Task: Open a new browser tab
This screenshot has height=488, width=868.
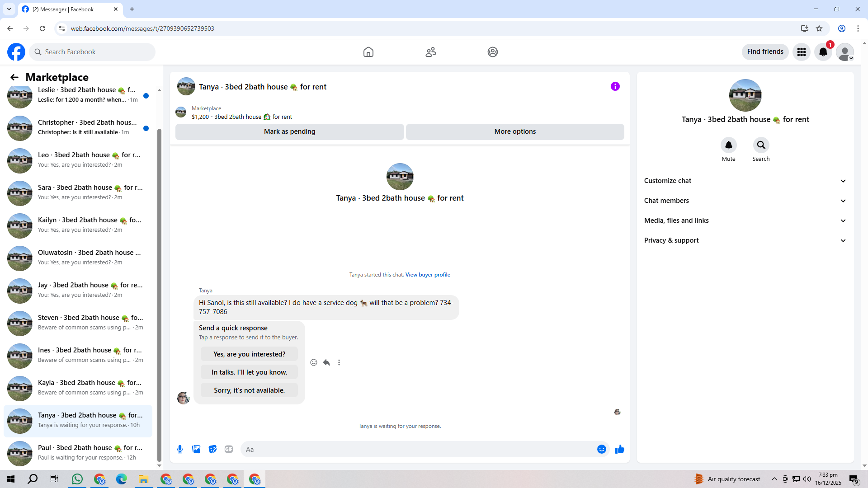Action: click(x=132, y=9)
